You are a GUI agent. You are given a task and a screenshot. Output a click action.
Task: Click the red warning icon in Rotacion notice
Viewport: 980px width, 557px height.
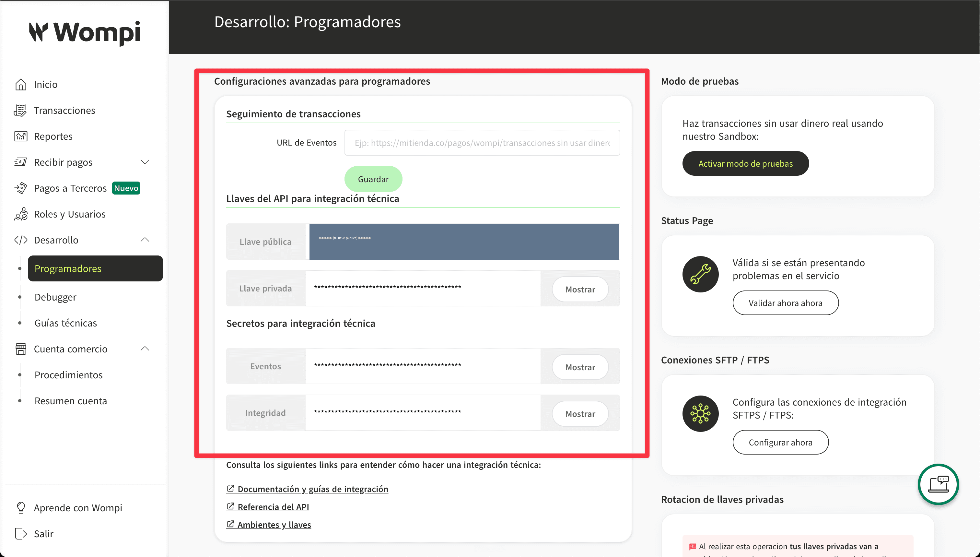pyautogui.click(x=693, y=546)
